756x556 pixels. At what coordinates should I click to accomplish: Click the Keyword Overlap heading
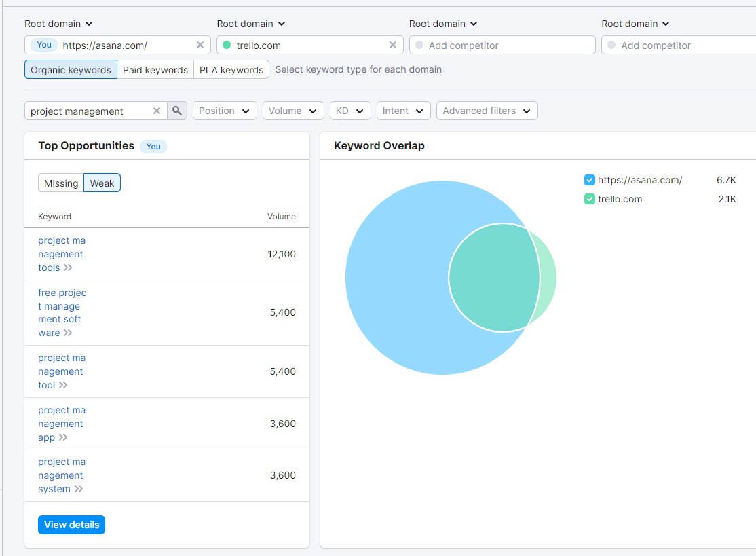(379, 146)
